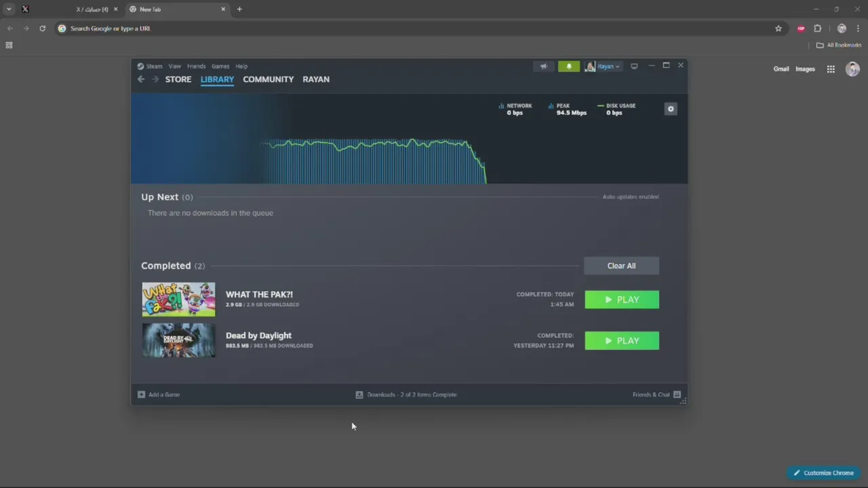Click the Downloads status icon at bottom
The width and height of the screenshot is (868, 488).
coord(359,394)
